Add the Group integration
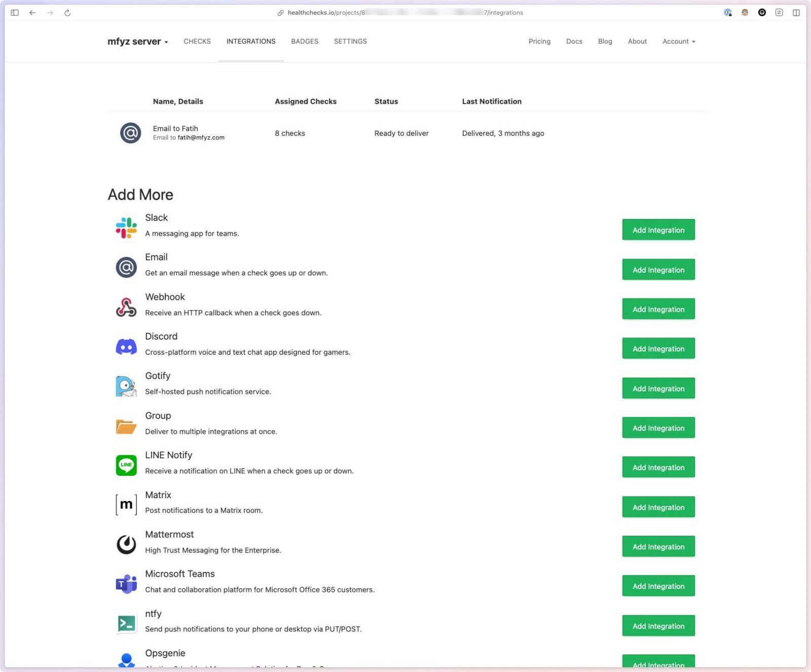Screen dimensions: 811x672 (658, 428)
